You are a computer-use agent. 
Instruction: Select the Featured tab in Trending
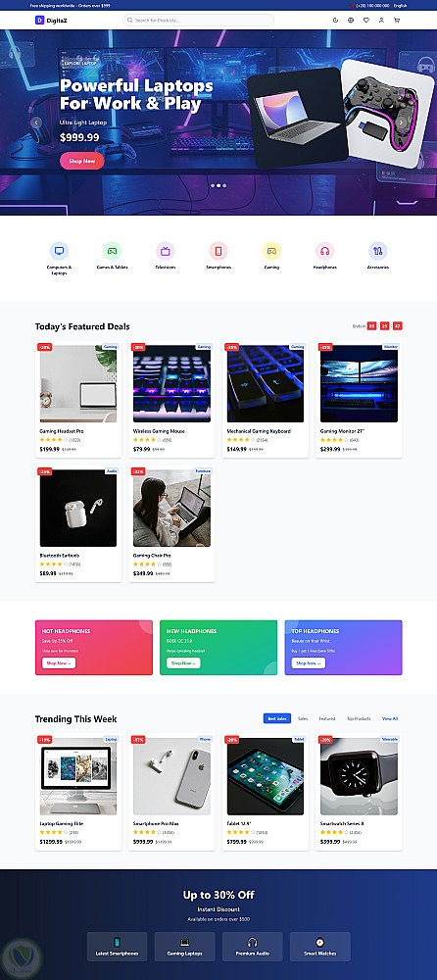pos(327,718)
